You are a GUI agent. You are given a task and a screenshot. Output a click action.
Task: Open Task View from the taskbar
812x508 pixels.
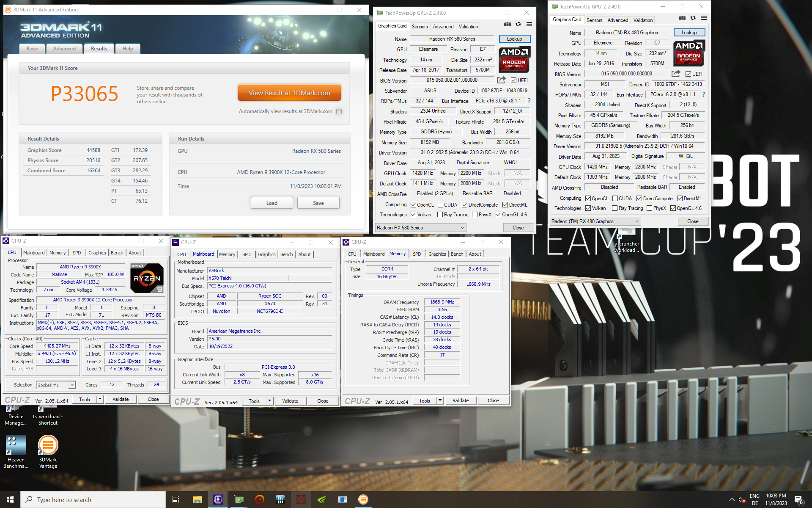(x=176, y=500)
